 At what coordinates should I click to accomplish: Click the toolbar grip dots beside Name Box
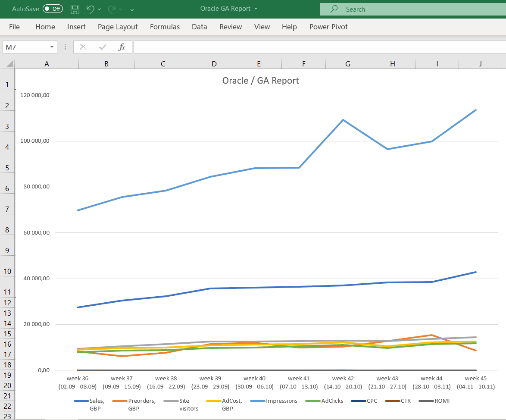[65, 47]
